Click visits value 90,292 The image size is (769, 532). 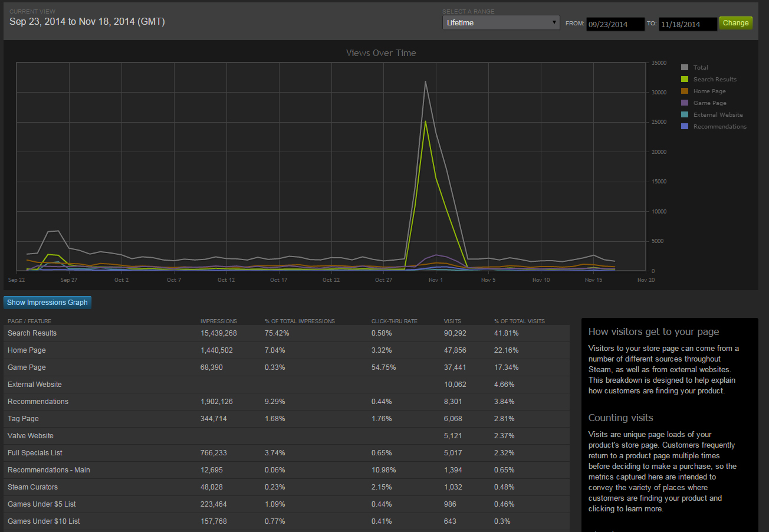click(x=455, y=333)
